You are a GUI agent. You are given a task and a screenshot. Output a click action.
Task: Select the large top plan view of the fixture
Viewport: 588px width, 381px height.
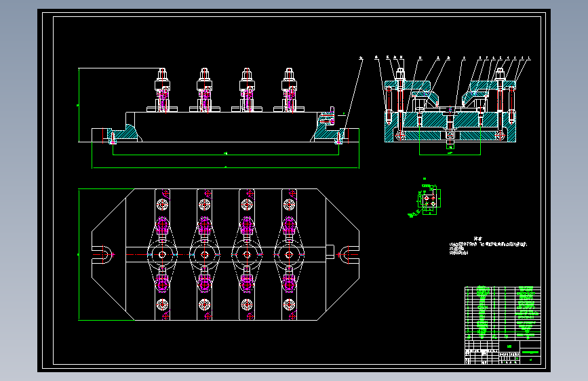pyautogui.click(x=225, y=255)
